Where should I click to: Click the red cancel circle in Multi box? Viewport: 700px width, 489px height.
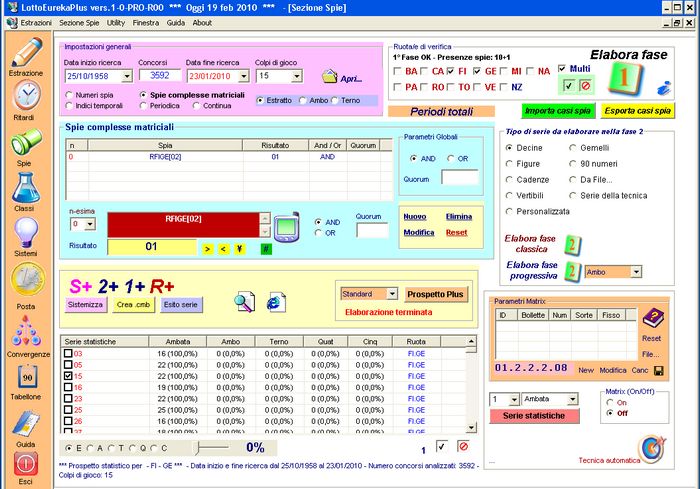point(586,86)
